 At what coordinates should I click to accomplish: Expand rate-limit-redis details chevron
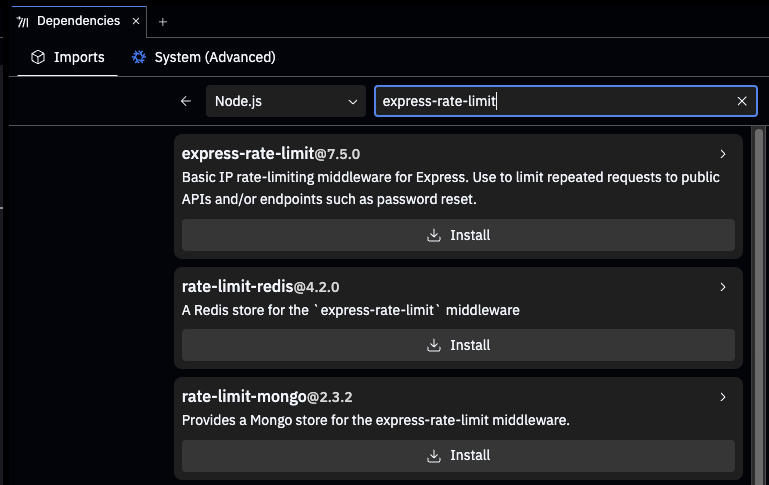pos(722,287)
